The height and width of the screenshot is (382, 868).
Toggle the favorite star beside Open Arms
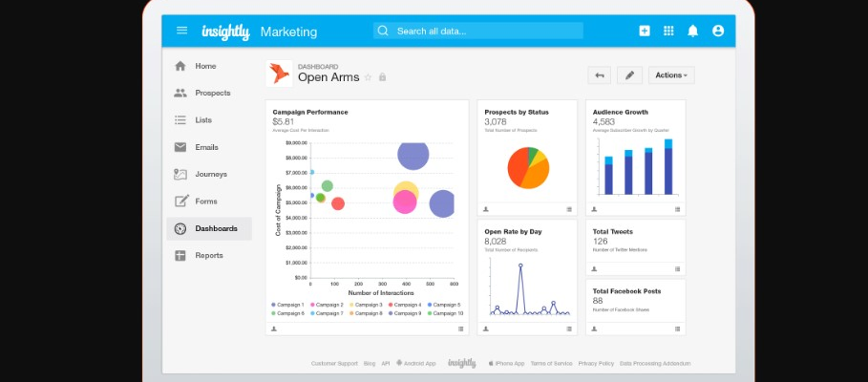click(368, 77)
